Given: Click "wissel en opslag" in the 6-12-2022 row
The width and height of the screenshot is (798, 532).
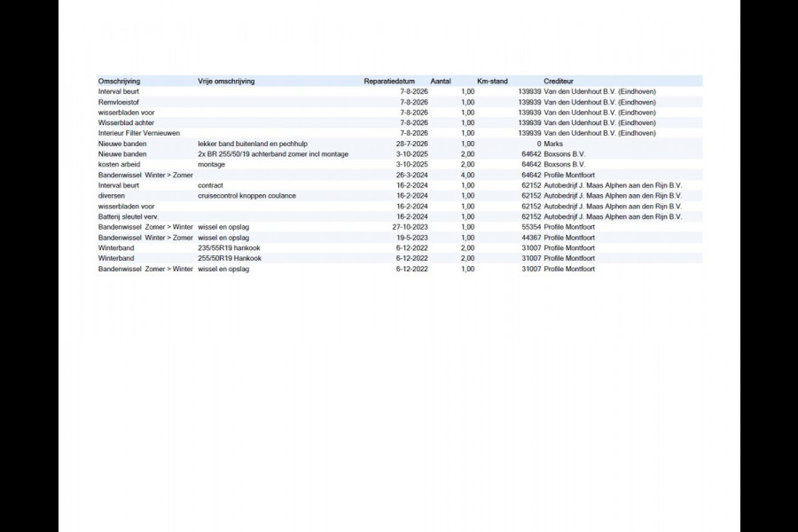Looking at the screenshot, I should click(x=223, y=269).
